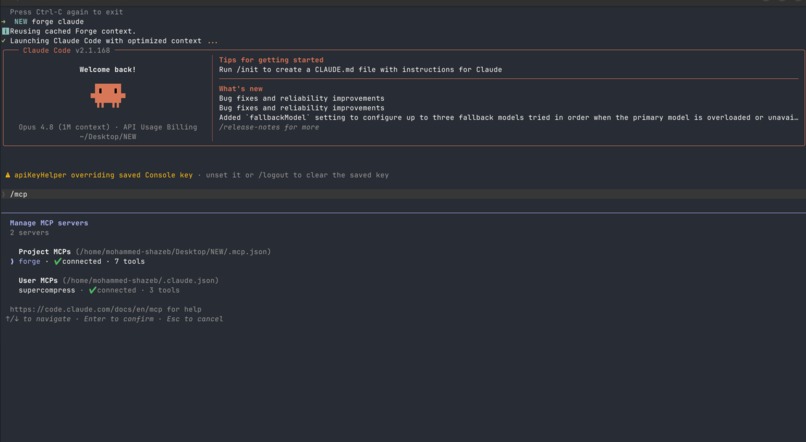806x442 pixels.
Task: Click the .claude.json file path text
Action: pyautogui.click(x=140, y=281)
